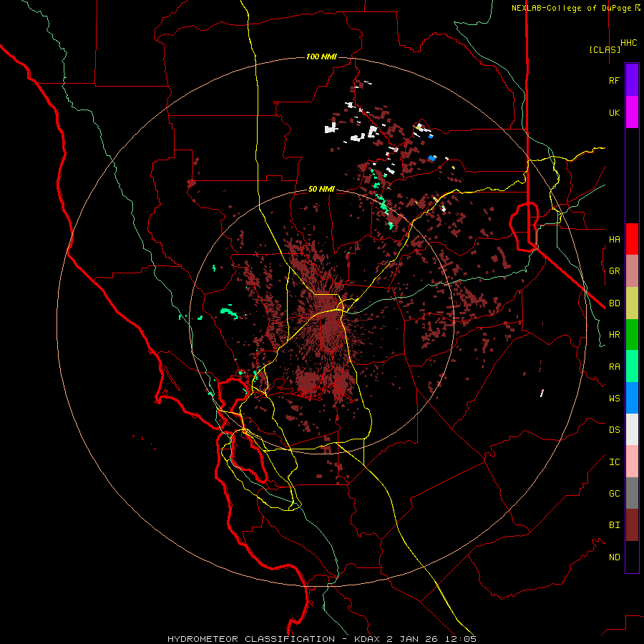
Task: Click the white DS legend color swatch
Action: 632,429
